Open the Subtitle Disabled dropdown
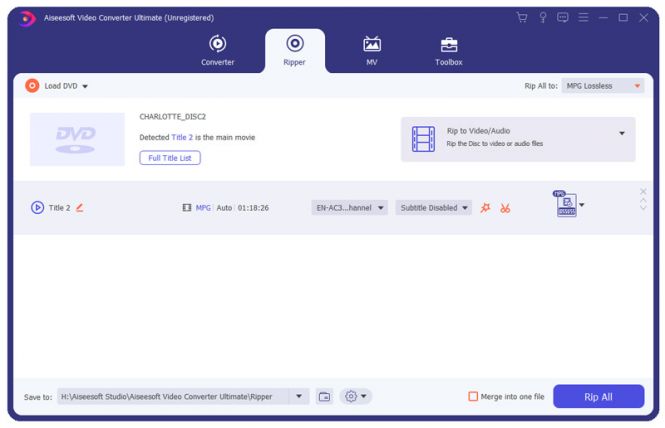Viewport: 665px width, 428px height. point(433,207)
